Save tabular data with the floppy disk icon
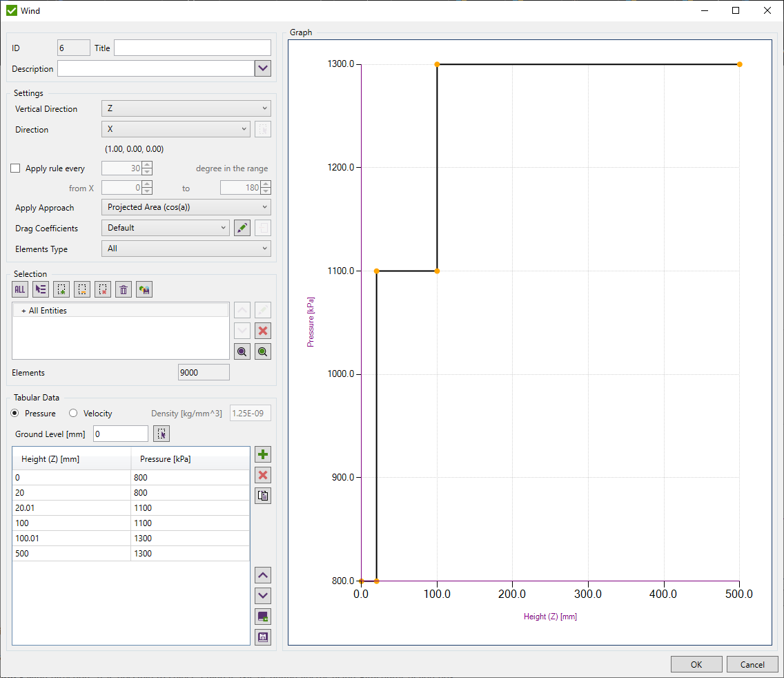784x678 pixels. pos(262,637)
